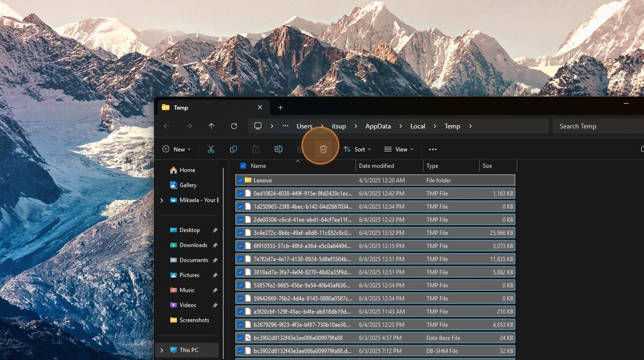Viewport: 644px width, 360px height.
Task: Add a new File Explorer tab
Action: (x=280, y=107)
